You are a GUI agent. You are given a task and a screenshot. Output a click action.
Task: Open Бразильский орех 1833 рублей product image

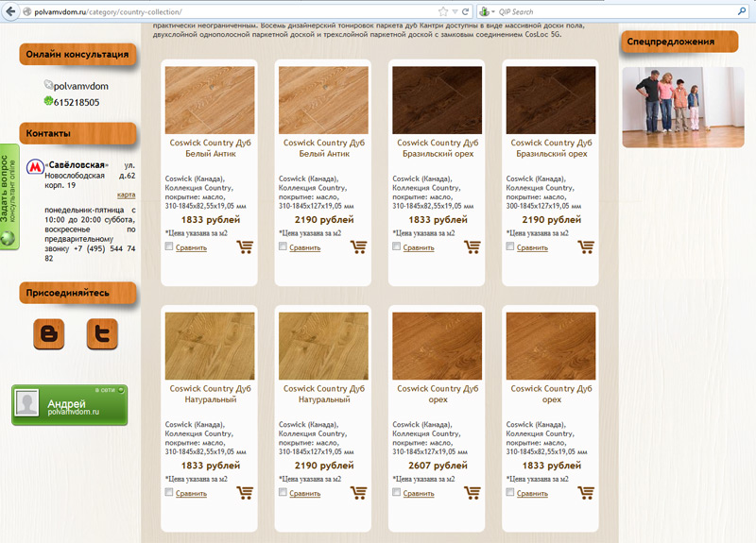point(438,100)
